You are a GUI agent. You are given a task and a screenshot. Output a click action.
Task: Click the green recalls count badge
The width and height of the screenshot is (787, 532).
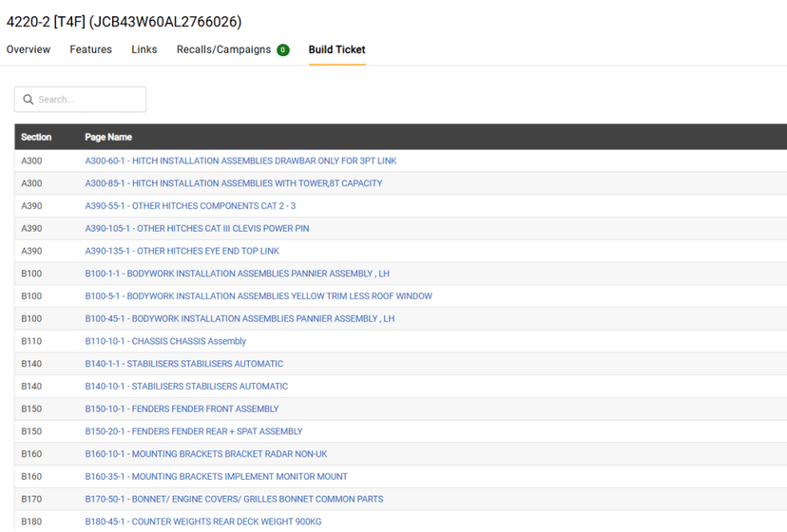pos(283,50)
